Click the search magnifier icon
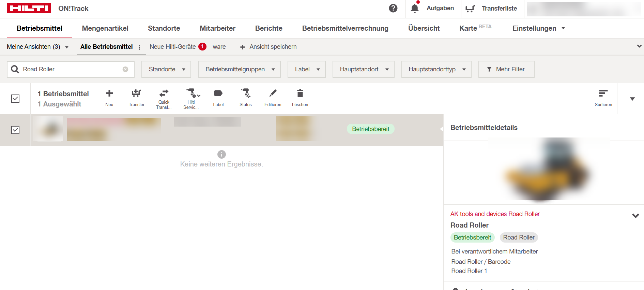Viewport: 644px width, 290px height. [x=15, y=69]
